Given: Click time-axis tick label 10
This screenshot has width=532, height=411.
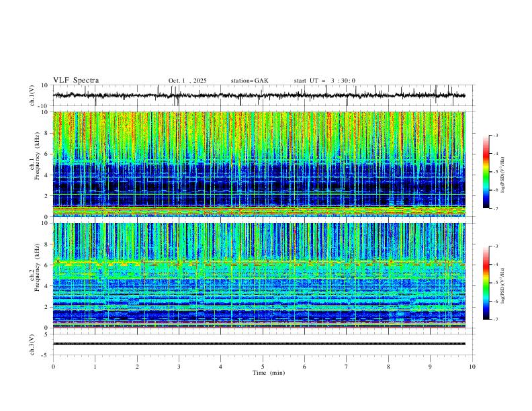Looking at the screenshot, I should tap(472, 367).
